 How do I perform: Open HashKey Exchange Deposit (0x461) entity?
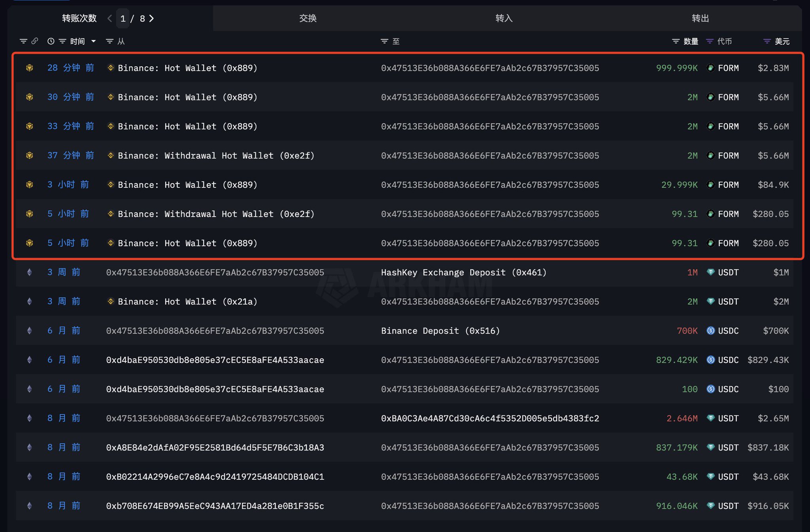click(x=464, y=272)
